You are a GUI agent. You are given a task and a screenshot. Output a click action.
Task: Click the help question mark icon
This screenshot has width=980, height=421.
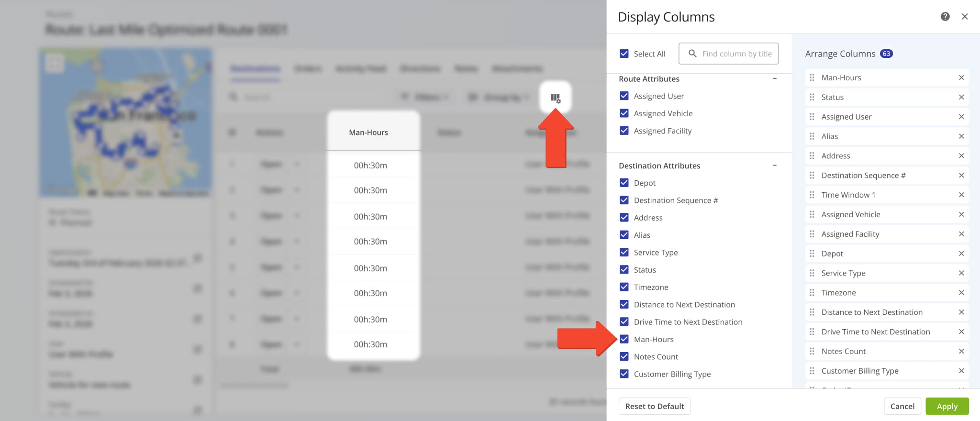coord(945,17)
